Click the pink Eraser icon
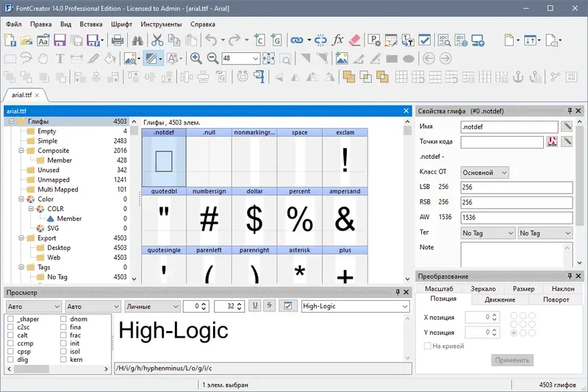This screenshot has width=588, height=392. [x=354, y=40]
